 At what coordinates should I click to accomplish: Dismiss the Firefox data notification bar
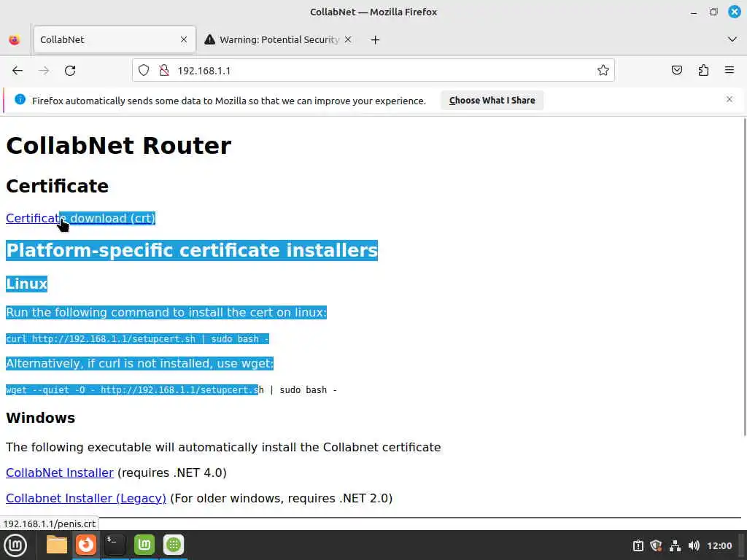tap(729, 99)
